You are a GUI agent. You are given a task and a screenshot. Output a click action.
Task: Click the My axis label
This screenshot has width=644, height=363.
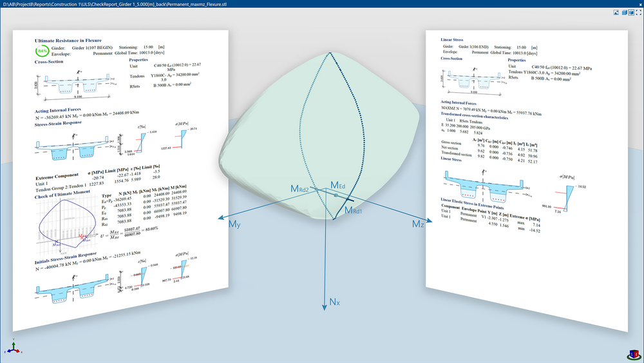coord(234,224)
